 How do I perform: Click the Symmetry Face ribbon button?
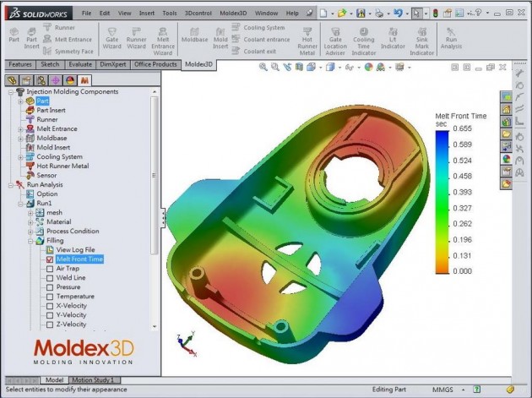point(68,52)
